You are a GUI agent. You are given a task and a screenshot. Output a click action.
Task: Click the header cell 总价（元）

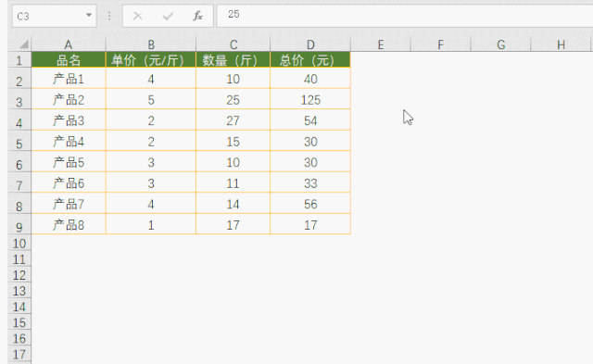point(310,59)
